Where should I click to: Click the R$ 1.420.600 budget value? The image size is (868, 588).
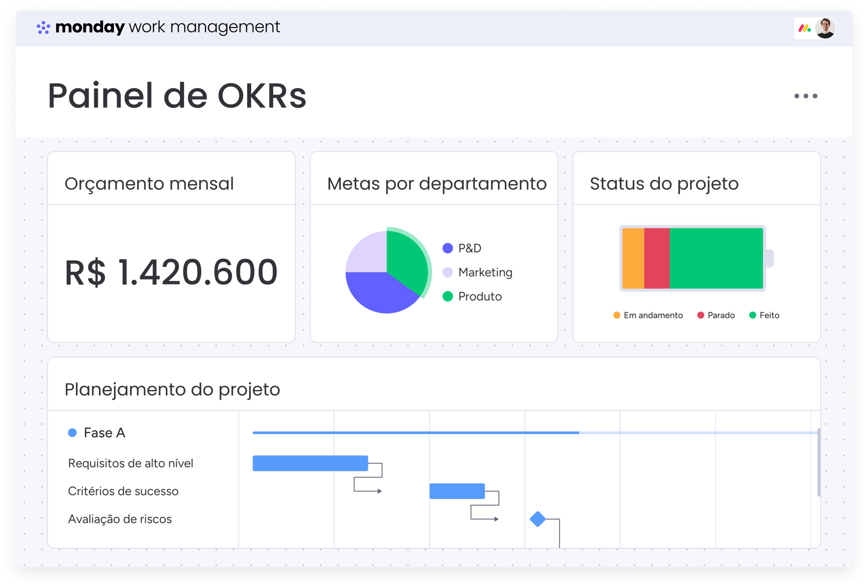(x=171, y=272)
